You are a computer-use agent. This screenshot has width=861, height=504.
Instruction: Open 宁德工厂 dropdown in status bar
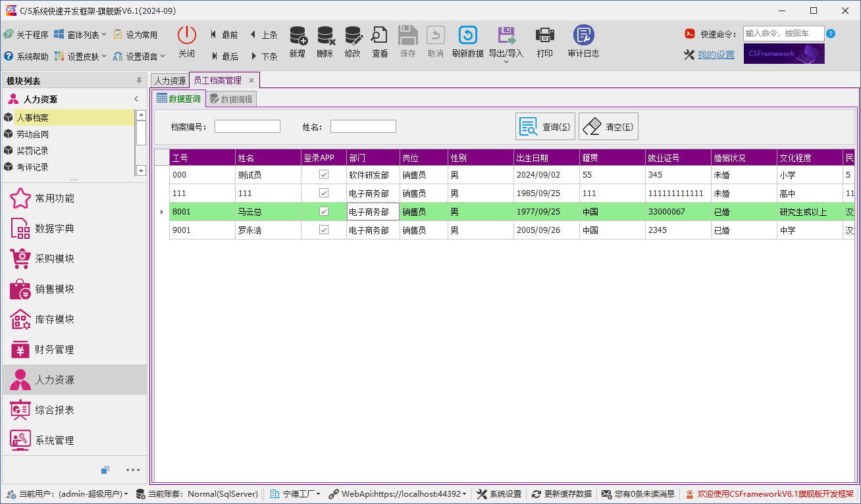[x=296, y=493]
